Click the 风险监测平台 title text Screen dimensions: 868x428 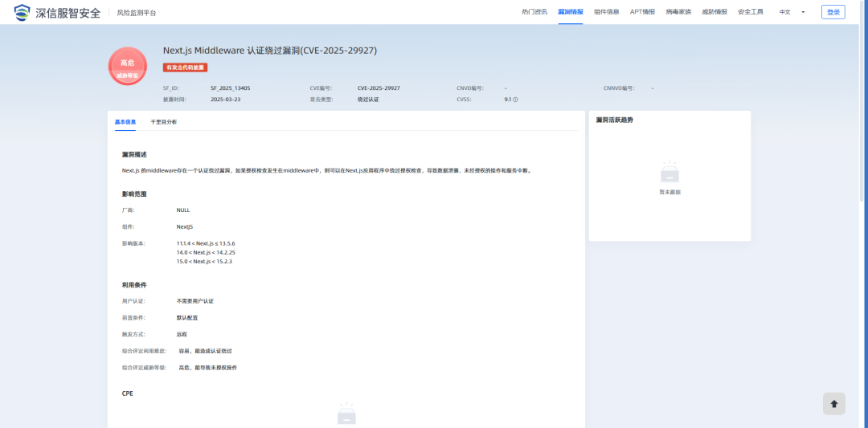tap(137, 13)
